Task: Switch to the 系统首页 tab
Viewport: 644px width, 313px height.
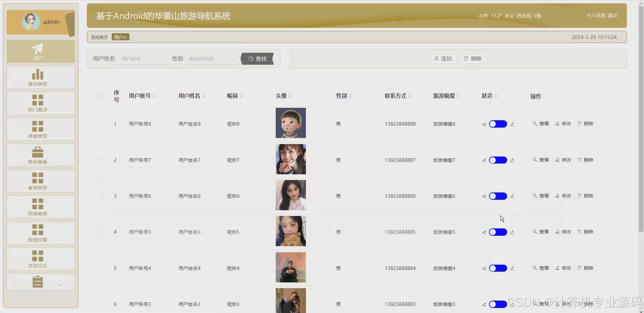Action: [99, 37]
